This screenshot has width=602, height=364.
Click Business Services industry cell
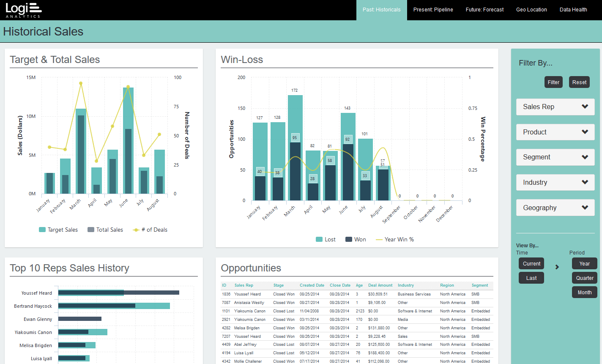click(x=414, y=294)
